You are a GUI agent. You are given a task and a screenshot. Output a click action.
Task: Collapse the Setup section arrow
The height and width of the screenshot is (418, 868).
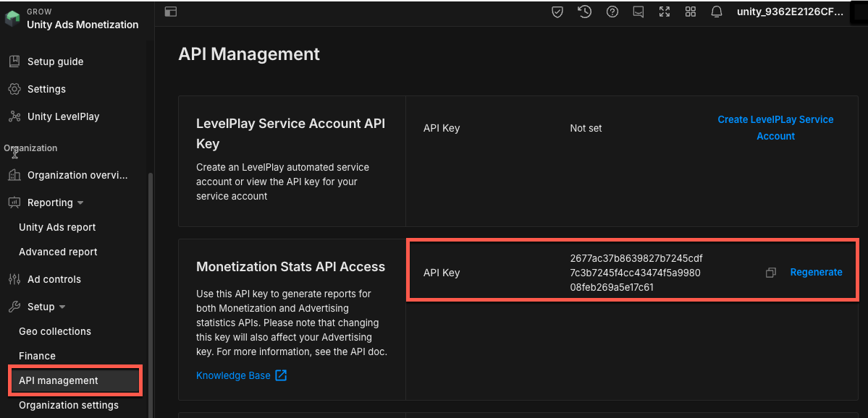62,307
